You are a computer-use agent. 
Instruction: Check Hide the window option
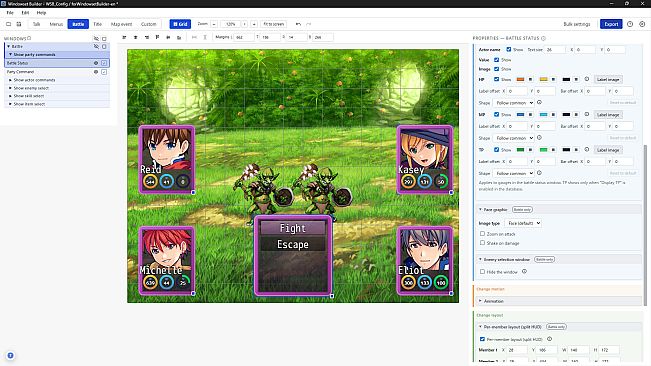point(482,271)
